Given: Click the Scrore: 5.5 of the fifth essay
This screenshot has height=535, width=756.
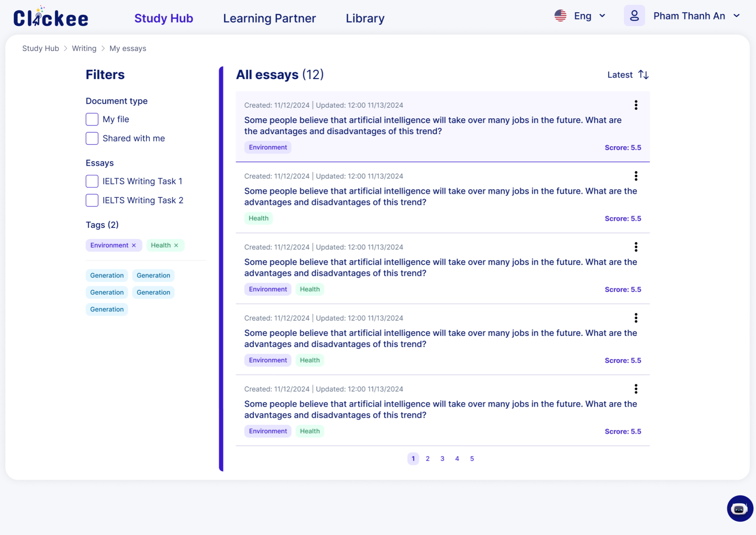Looking at the screenshot, I should [x=623, y=432].
